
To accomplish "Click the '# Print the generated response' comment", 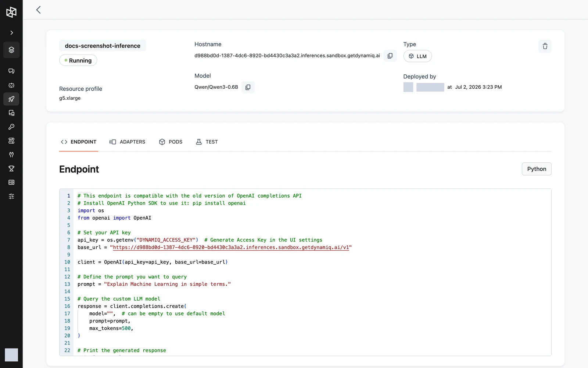I will (122, 350).
